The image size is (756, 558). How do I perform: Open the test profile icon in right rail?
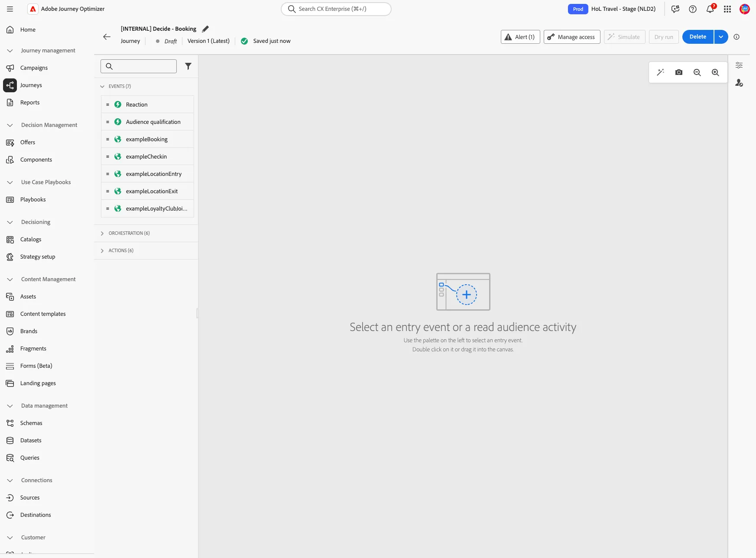point(739,83)
